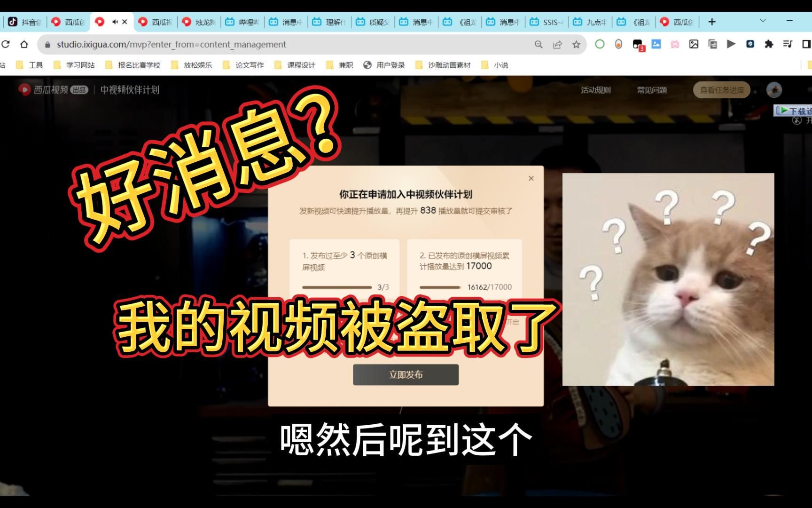Screen dimensions: 812x508
Task: Click the 立即发布 button
Action: tap(406, 374)
